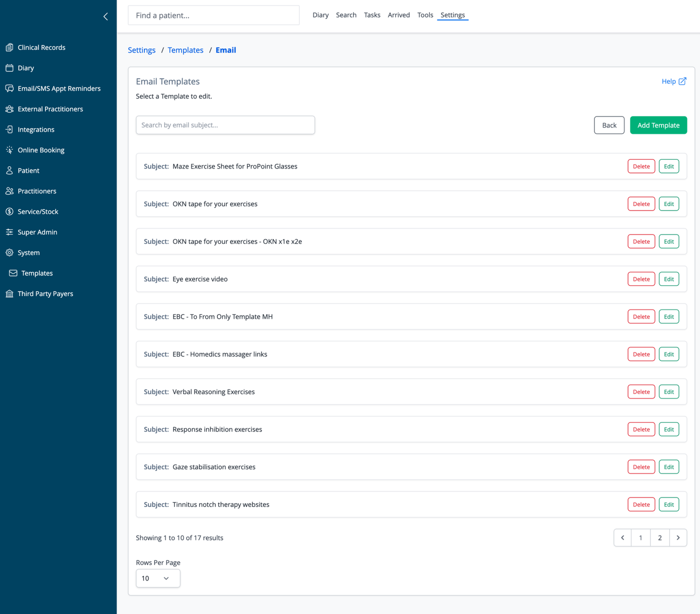Click the Email breadcrumb link
This screenshot has width=700, height=614.
tap(226, 50)
